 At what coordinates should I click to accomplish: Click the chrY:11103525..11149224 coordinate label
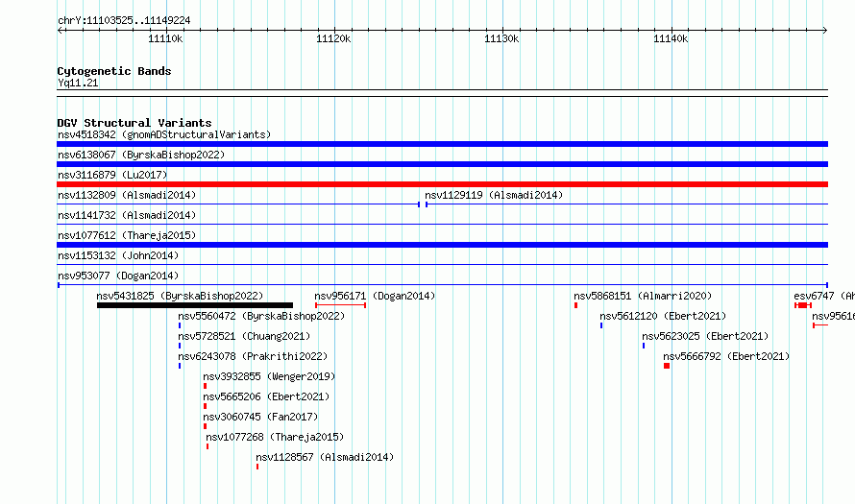124,20
